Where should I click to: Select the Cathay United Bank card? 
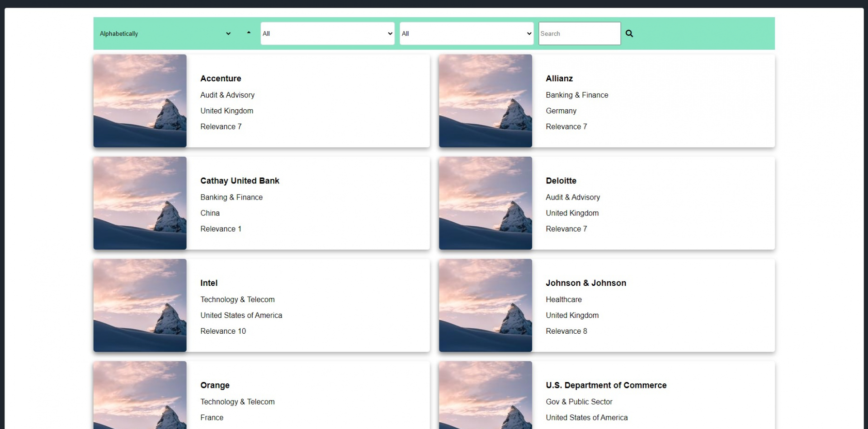click(x=240, y=181)
